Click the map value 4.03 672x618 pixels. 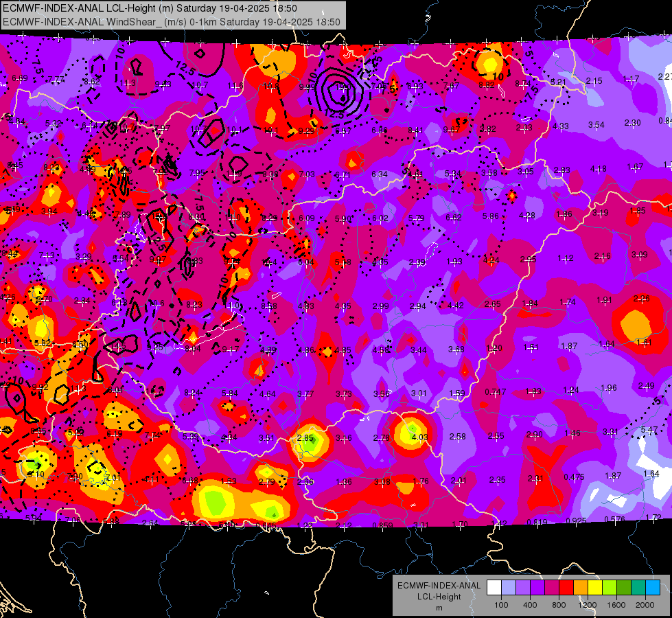click(x=419, y=437)
